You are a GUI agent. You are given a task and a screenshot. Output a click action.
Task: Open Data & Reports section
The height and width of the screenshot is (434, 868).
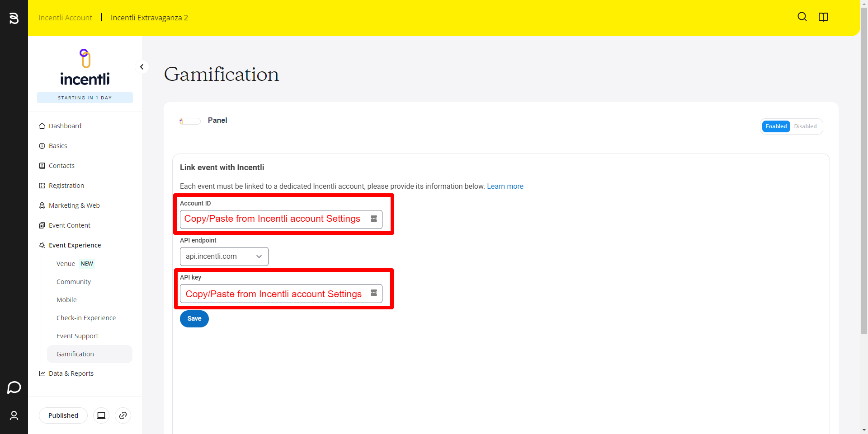coord(71,373)
